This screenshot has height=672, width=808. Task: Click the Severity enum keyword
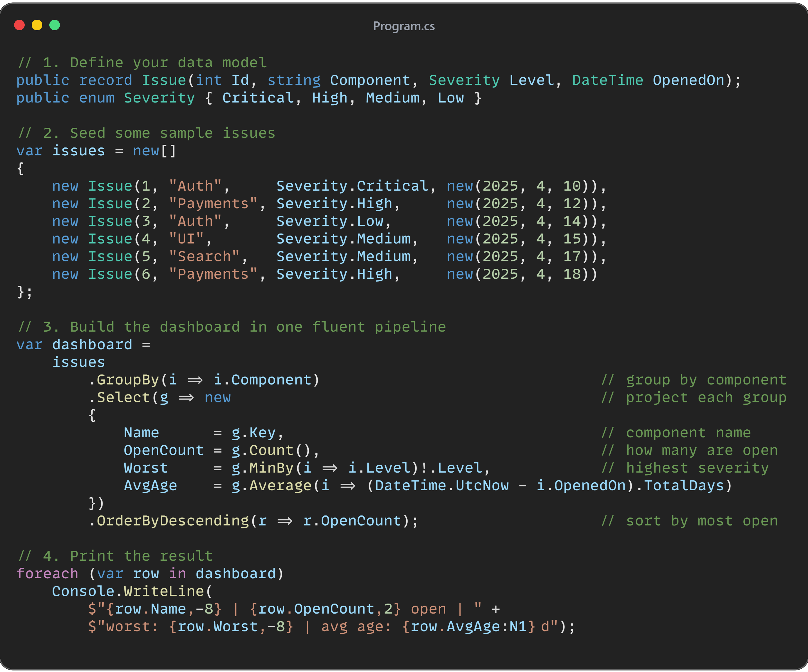[97, 98]
